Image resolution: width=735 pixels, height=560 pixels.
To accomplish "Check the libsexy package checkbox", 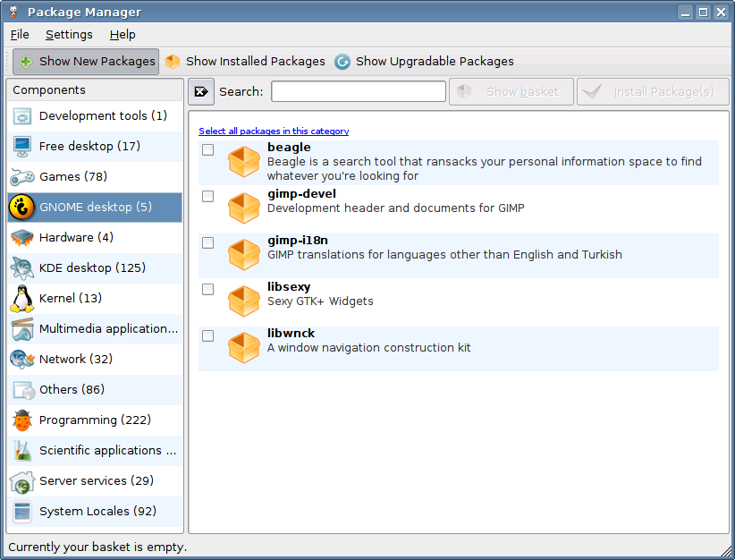I will [207, 289].
